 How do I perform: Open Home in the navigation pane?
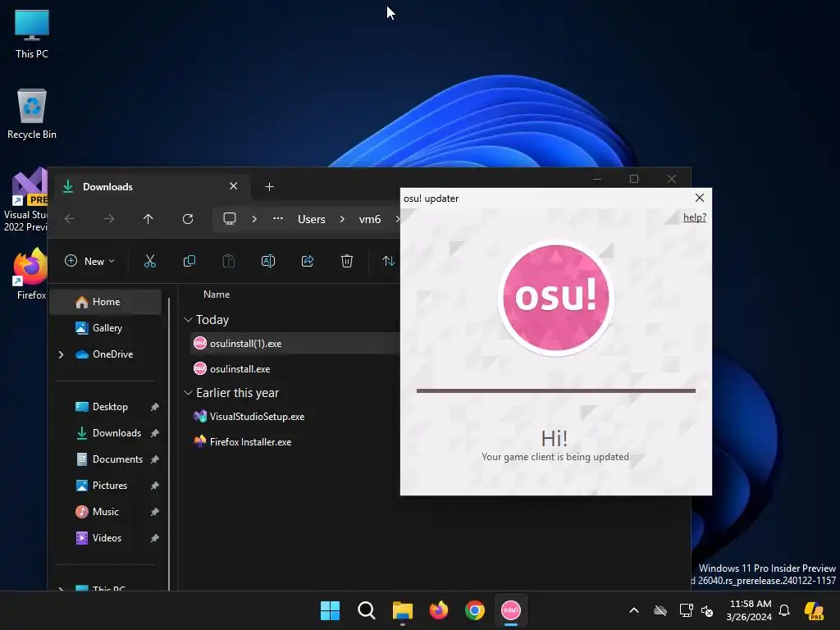coord(106,302)
